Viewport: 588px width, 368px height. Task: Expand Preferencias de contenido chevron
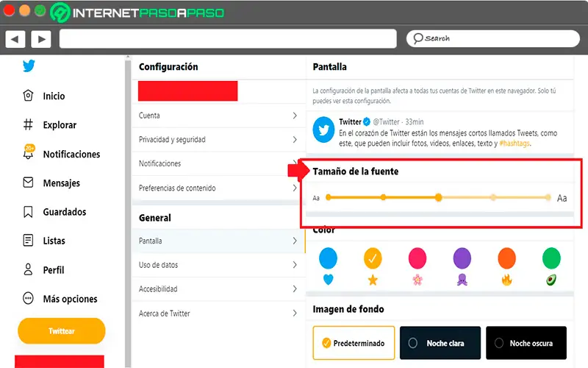[x=295, y=188]
